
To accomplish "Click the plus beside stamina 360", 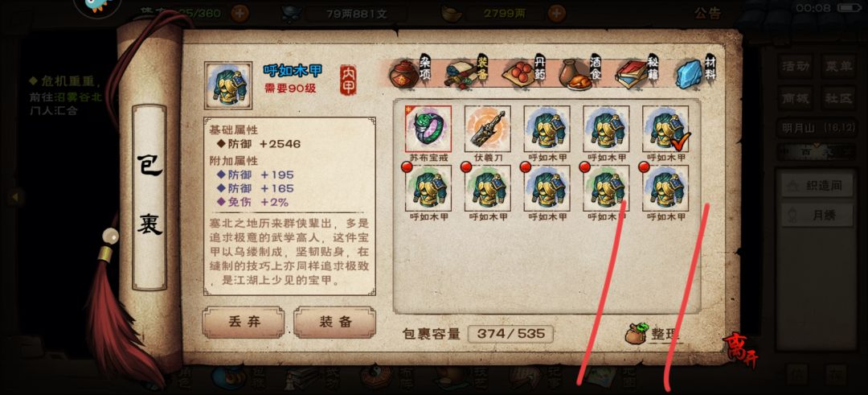I will tap(240, 14).
